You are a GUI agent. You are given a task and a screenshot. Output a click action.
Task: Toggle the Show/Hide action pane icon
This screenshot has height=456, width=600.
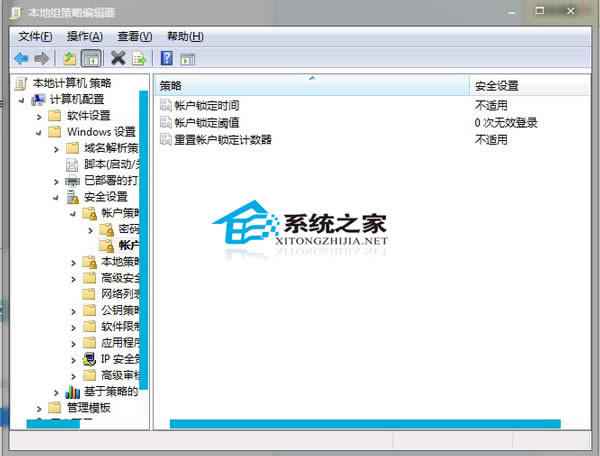click(188, 59)
